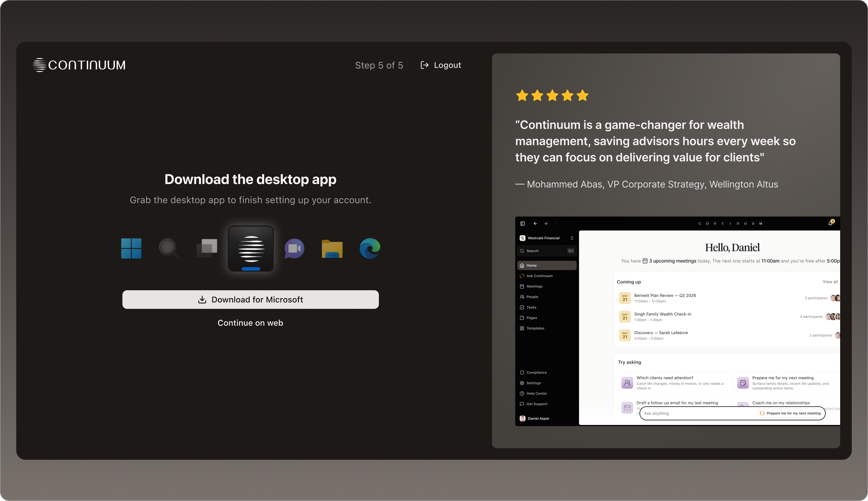Select Home in the preview sidebar
The height and width of the screenshot is (501, 868).
click(x=547, y=265)
